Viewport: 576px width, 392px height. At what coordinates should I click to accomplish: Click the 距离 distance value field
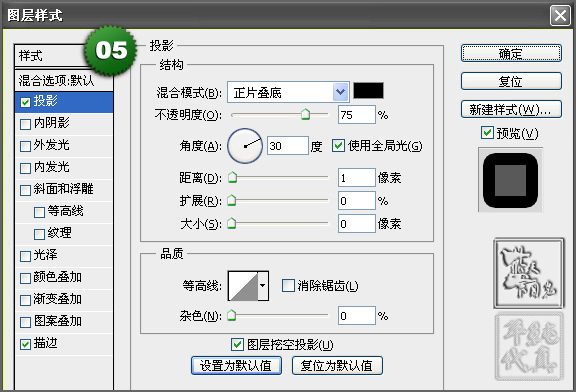(x=357, y=178)
